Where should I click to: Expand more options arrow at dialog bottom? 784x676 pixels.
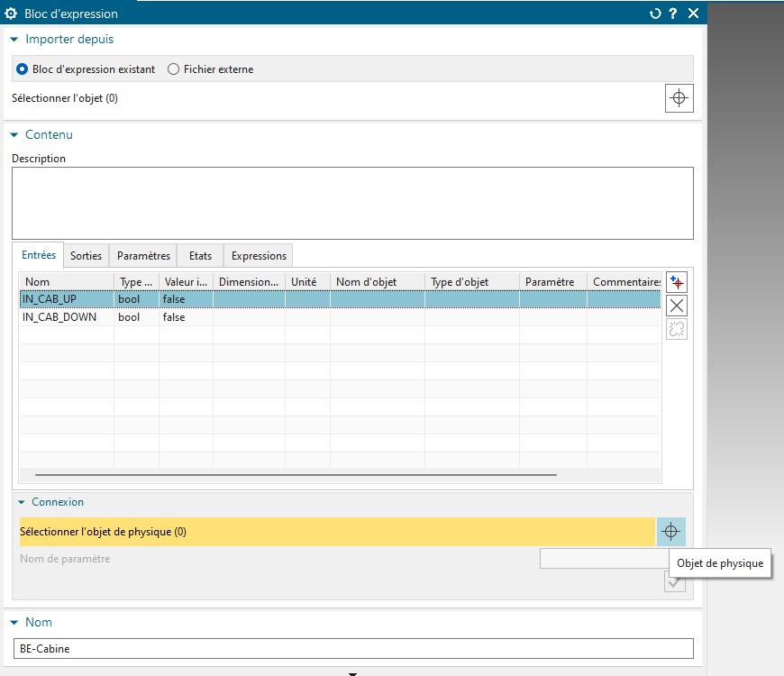click(x=352, y=673)
